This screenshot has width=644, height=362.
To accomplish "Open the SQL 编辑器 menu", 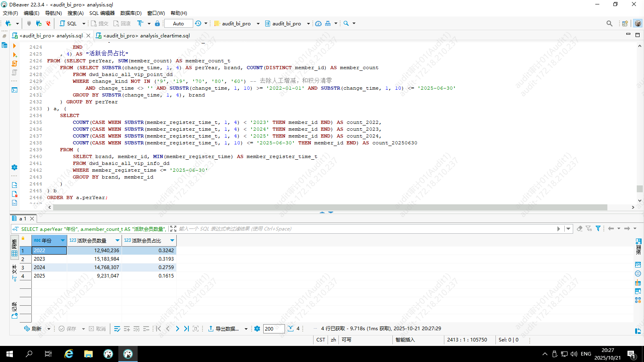I will 102,13.
